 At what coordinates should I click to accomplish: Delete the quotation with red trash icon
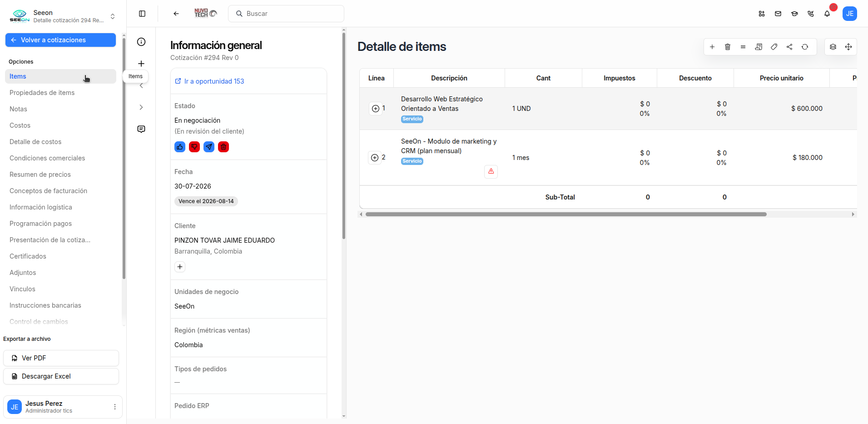[x=223, y=147]
